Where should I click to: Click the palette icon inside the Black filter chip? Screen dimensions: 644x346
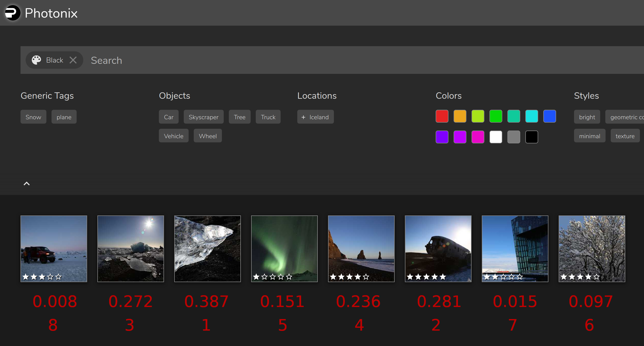point(36,60)
